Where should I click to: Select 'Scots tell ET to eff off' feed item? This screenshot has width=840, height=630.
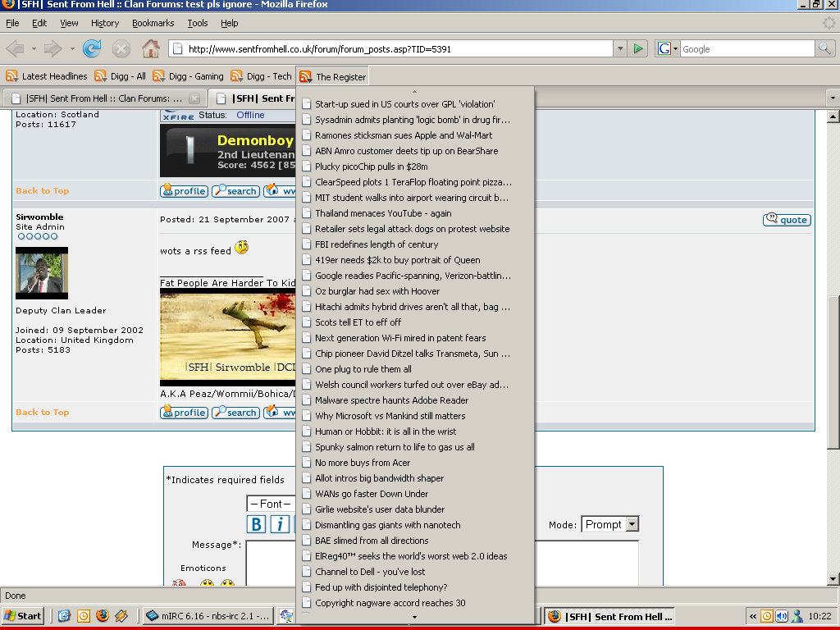(358, 322)
